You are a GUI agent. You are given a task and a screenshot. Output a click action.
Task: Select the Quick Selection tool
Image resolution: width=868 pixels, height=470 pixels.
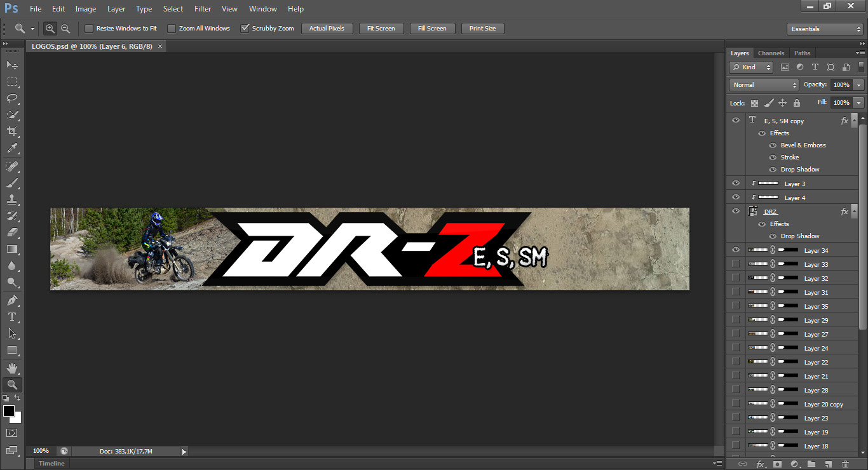(12, 115)
